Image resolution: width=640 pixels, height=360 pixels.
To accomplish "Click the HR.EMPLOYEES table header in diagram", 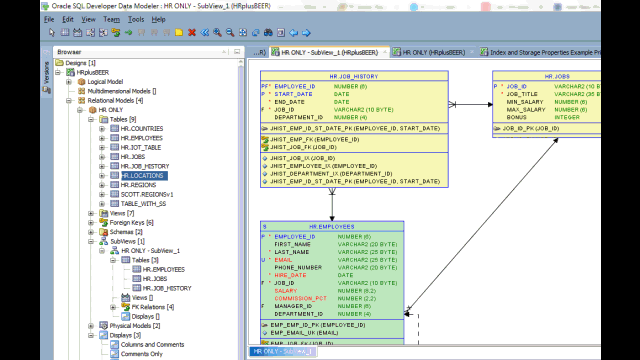I will pyautogui.click(x=332, y=227).
